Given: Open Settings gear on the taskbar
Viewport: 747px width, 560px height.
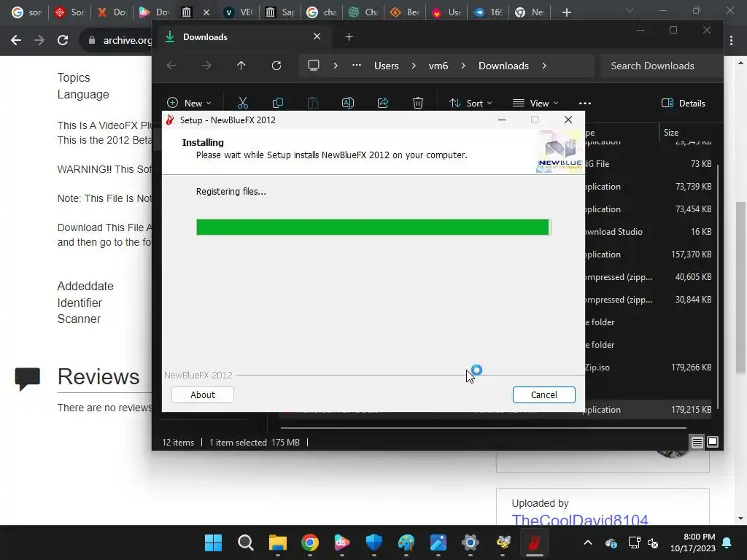Looking at the screenshot, I should pyautogui.click(x=471, y=542).
